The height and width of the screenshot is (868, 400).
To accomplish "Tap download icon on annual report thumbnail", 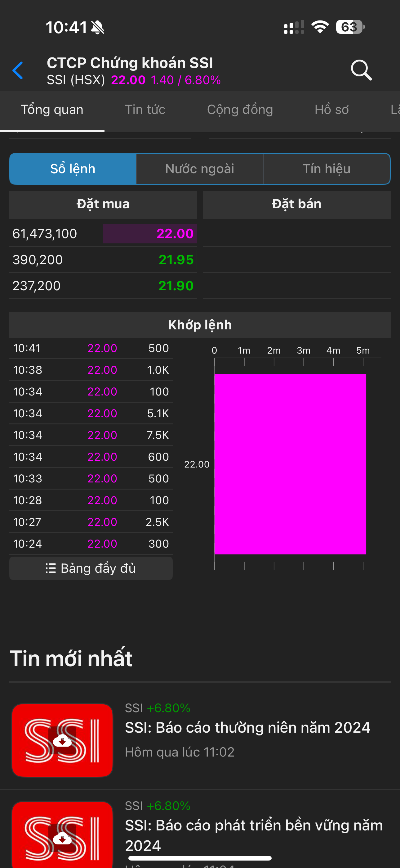I will coord(62,740).
